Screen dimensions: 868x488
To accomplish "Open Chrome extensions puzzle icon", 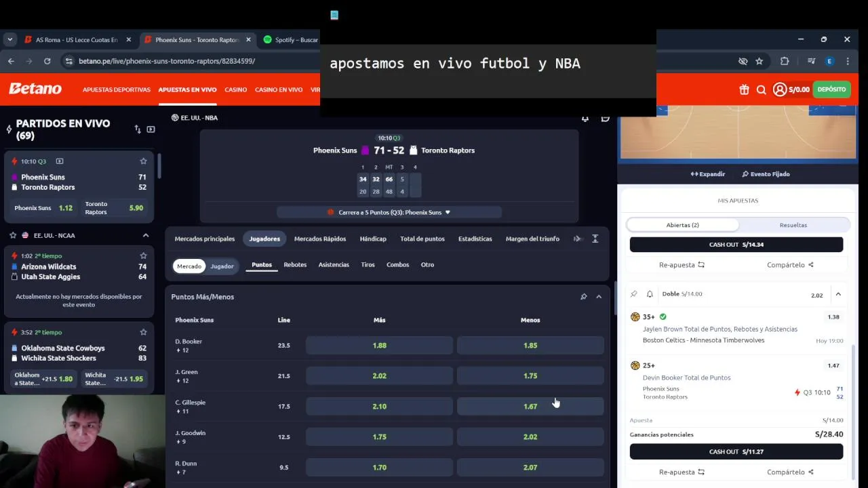I will click(x=785, y=61).
